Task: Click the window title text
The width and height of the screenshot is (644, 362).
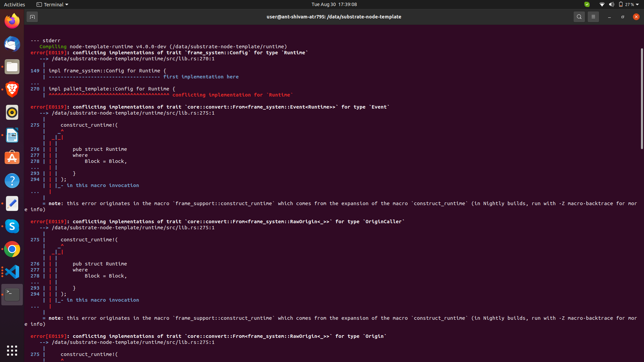Action: pos(334,17)
